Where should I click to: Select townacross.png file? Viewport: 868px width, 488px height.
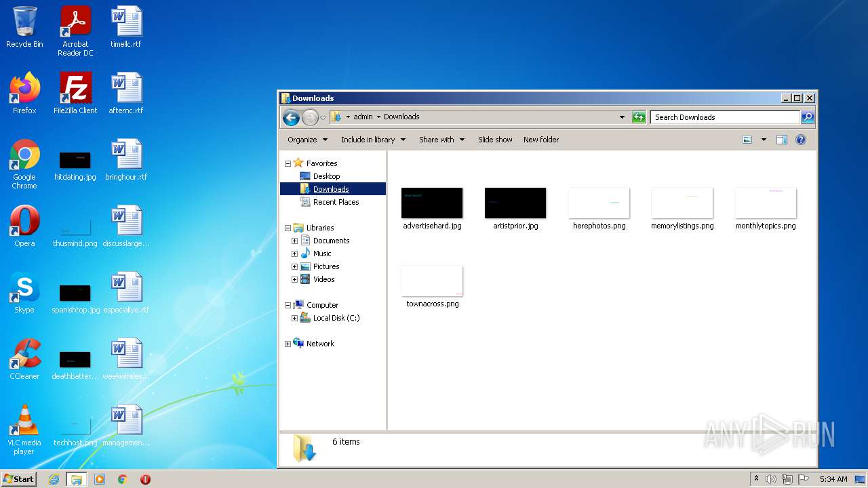point(432,287)
